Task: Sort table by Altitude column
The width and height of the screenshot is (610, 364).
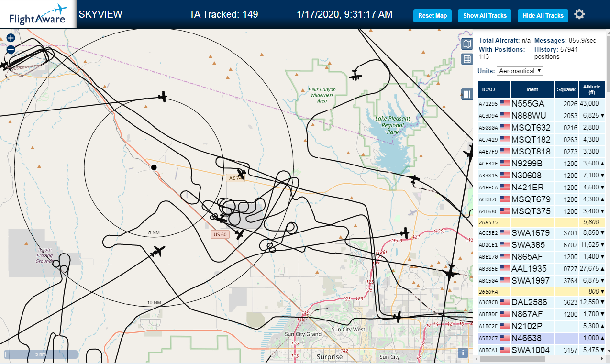Action: coord(591,89)
